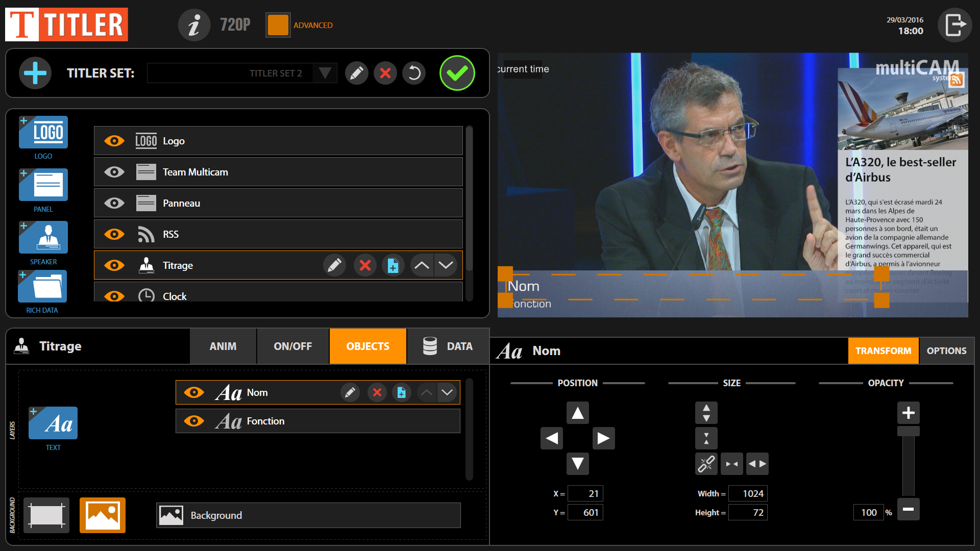Add a new Speaker title element
980x551 pixels.
click(43, 237)
